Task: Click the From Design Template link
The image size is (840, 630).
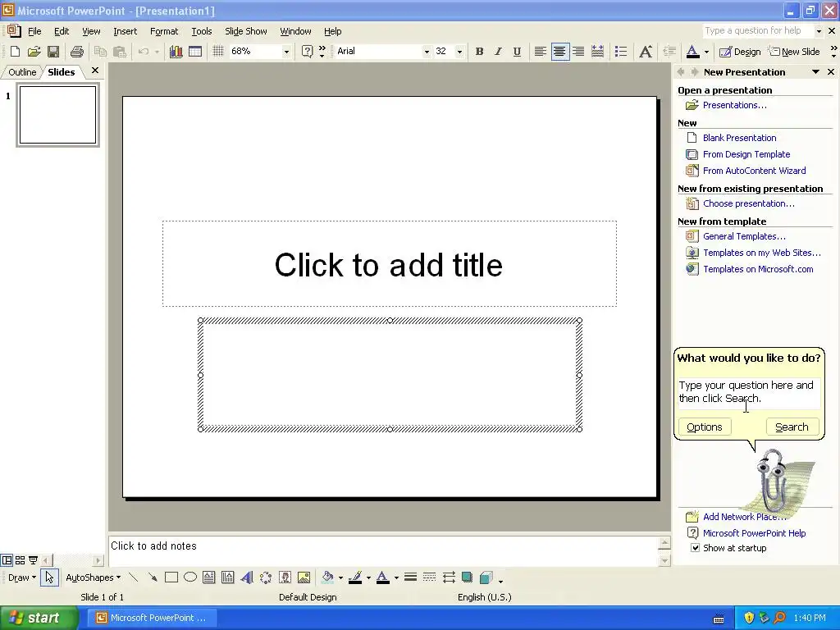Action: (746, 154)
